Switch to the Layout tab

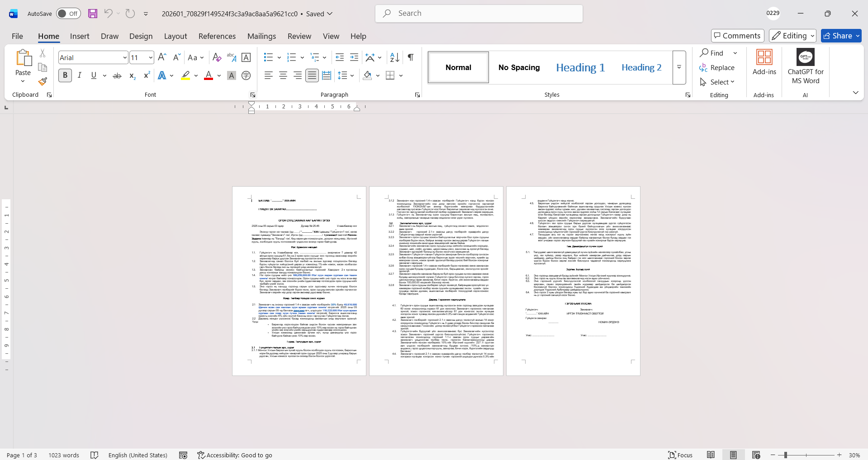[175, 36]
